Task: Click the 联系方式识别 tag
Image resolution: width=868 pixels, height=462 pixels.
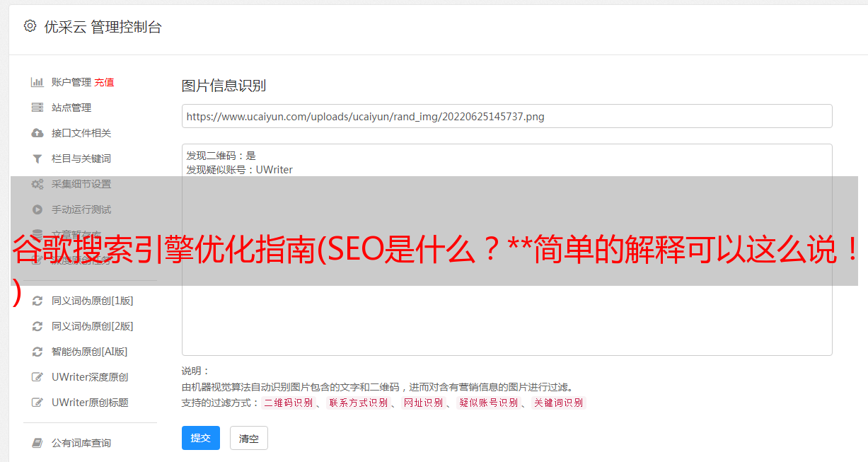Action: point(359,403)
